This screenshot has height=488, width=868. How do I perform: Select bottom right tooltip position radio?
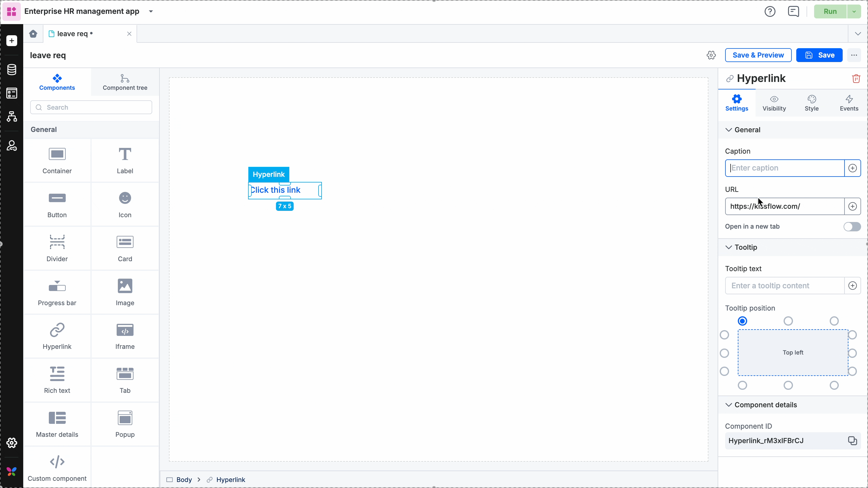(x=834, y=385)
